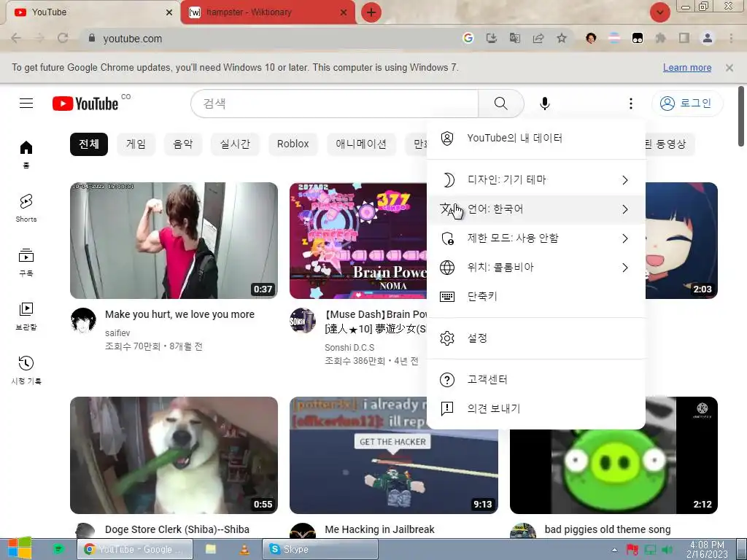Select the 음악 filter chip
Image resolution: width=747 pixels, height=560 pixels.
183,144
